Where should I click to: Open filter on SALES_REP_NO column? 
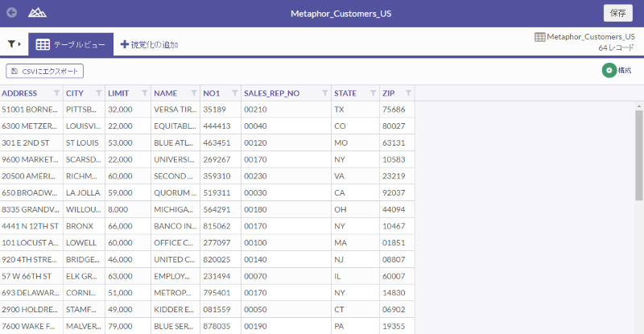pyautogui.click(x=324, y=93)
